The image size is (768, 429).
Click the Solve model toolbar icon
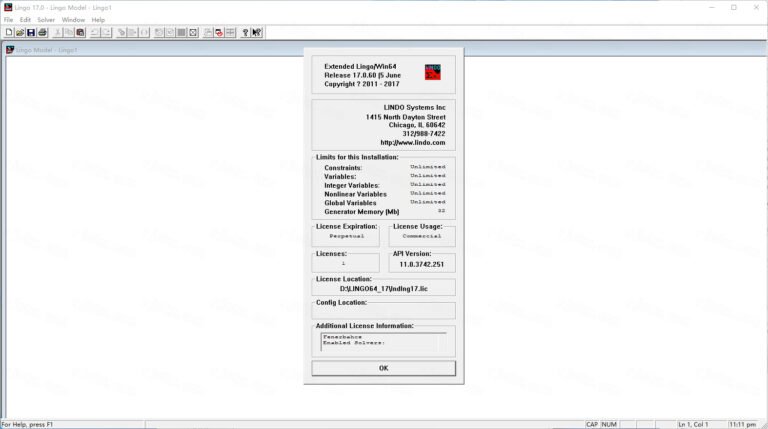point(159,32)
